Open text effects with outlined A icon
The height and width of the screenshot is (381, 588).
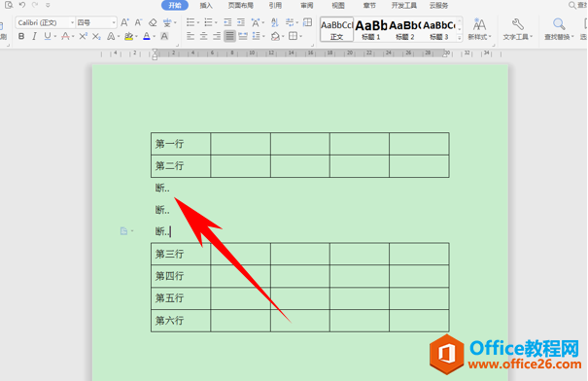point(111,36)
